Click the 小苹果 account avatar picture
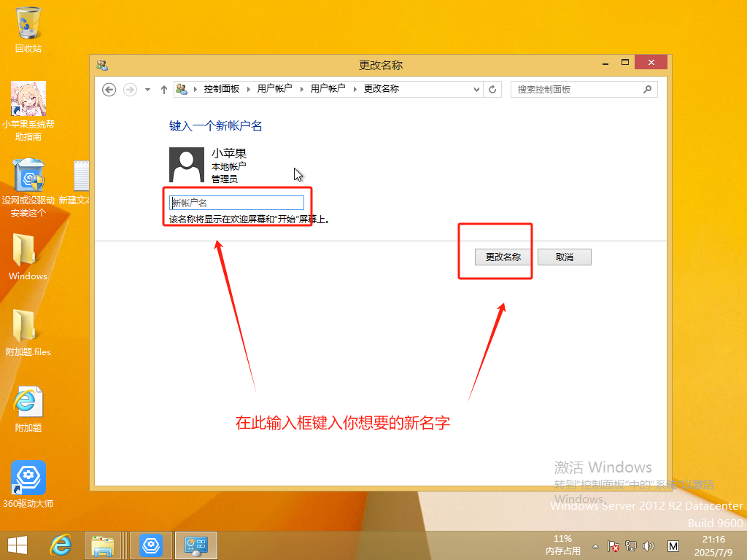 187,165
